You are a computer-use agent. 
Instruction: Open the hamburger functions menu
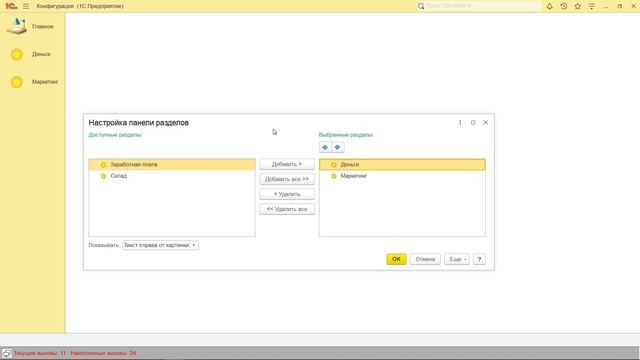[26, 6]
